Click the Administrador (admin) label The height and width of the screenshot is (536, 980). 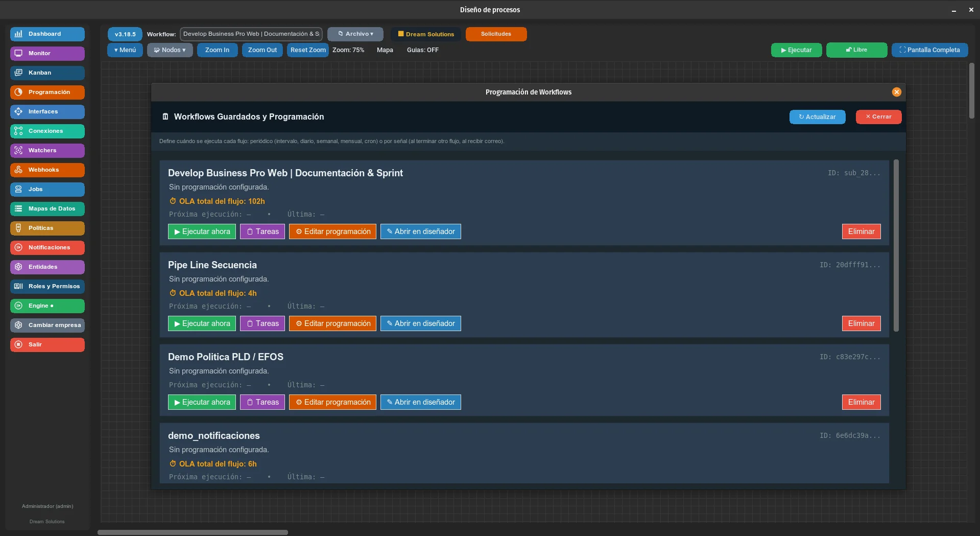pos(47,506)
